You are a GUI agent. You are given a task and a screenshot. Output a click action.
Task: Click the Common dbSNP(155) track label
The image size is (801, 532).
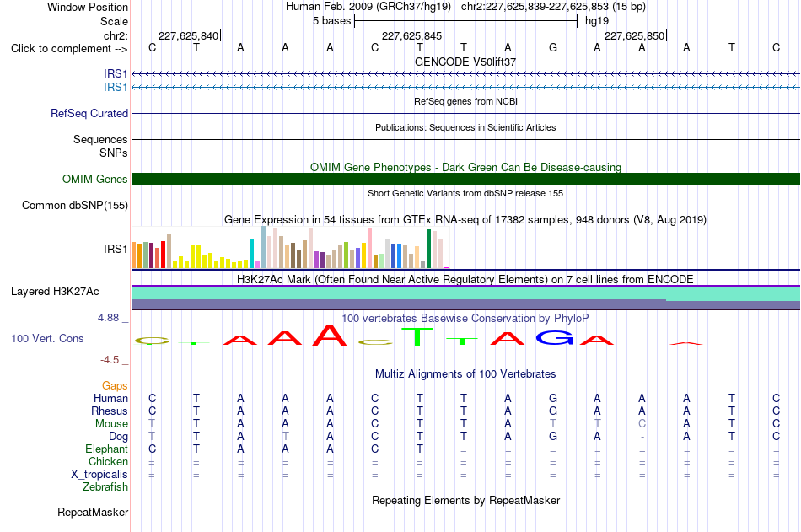click(74, 206)
